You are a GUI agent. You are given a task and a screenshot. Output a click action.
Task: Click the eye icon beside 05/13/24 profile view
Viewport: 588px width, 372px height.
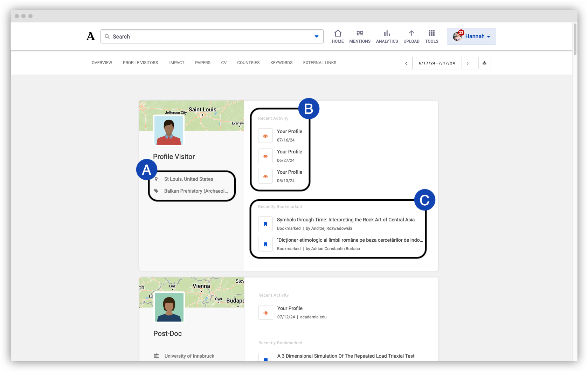tap(265, 176)
